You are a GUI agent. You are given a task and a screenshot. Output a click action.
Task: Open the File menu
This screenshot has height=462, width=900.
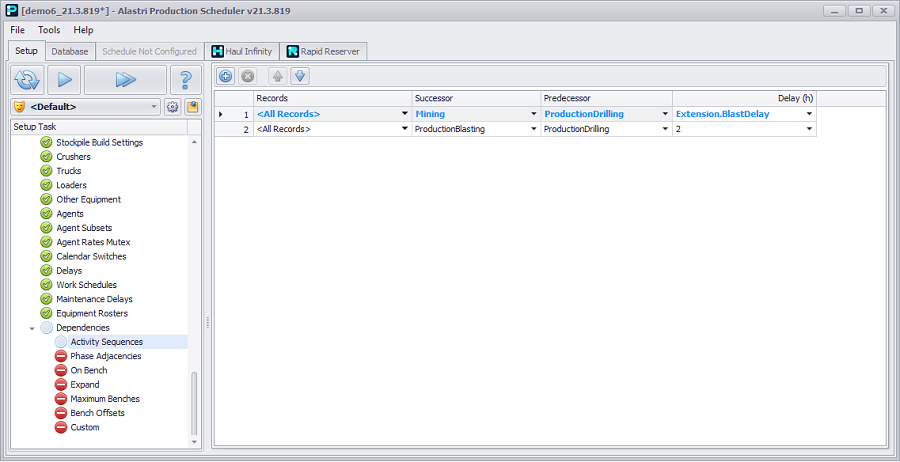point(18,30)
